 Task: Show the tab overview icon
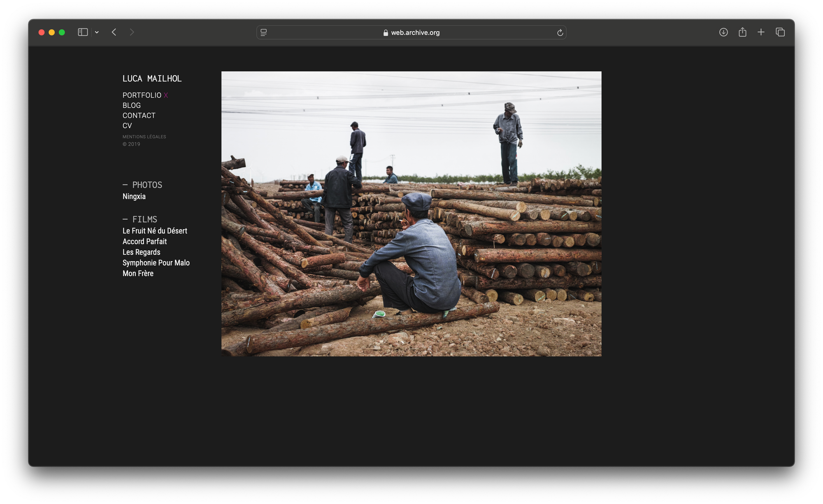[x=780, y=32]
